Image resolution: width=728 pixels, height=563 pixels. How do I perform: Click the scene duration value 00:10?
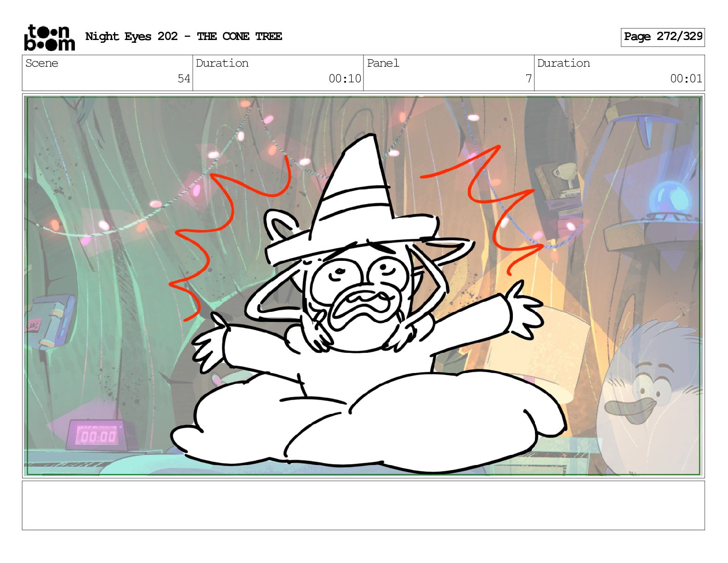coord(345,79)
